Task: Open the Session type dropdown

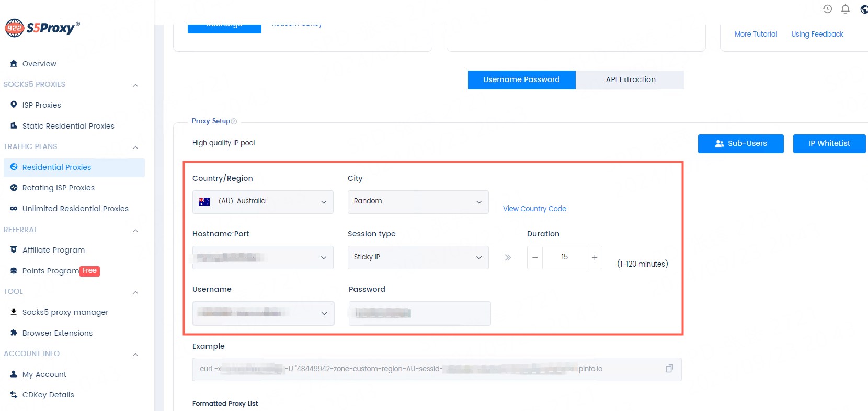Action: pyautogui.click(x=418, y=257)
